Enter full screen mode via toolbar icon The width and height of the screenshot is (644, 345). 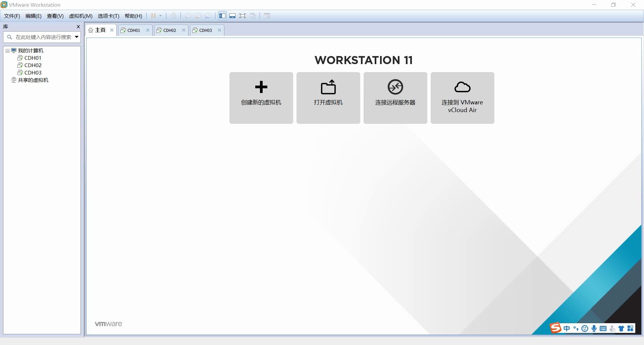pyautogui.click(x=243, y=16)
